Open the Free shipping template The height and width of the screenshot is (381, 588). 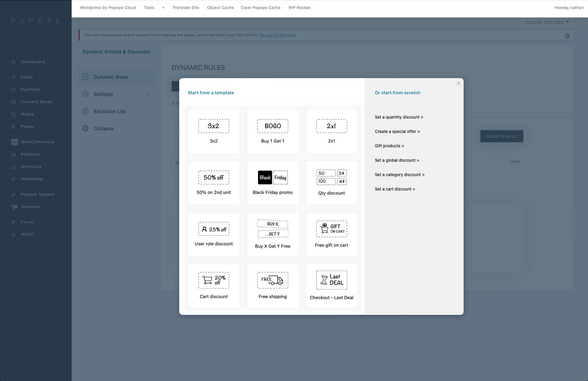tap(273, 286)
